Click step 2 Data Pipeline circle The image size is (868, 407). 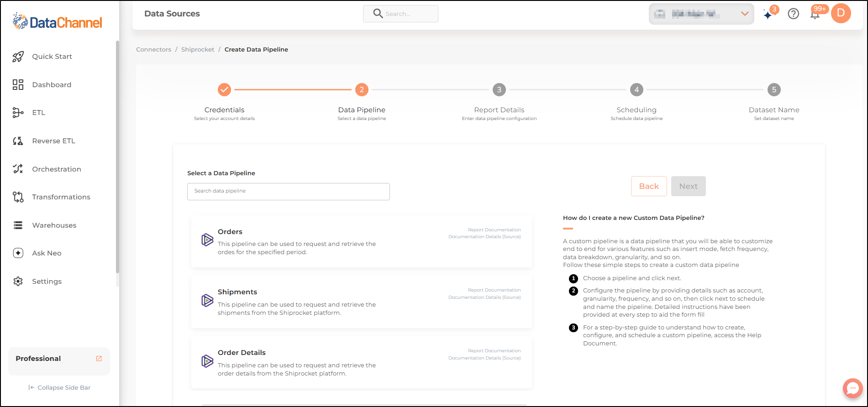(x=362, y=89)
